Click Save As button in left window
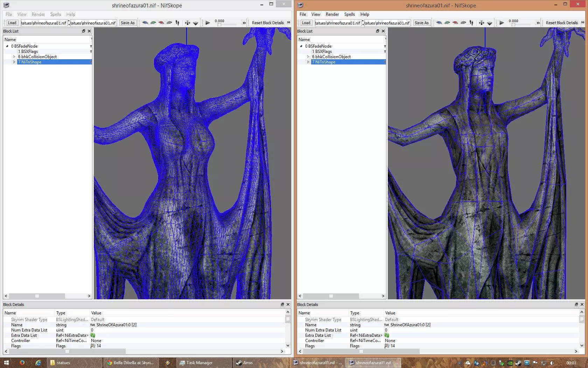588x368 pixels. point(127,23)
